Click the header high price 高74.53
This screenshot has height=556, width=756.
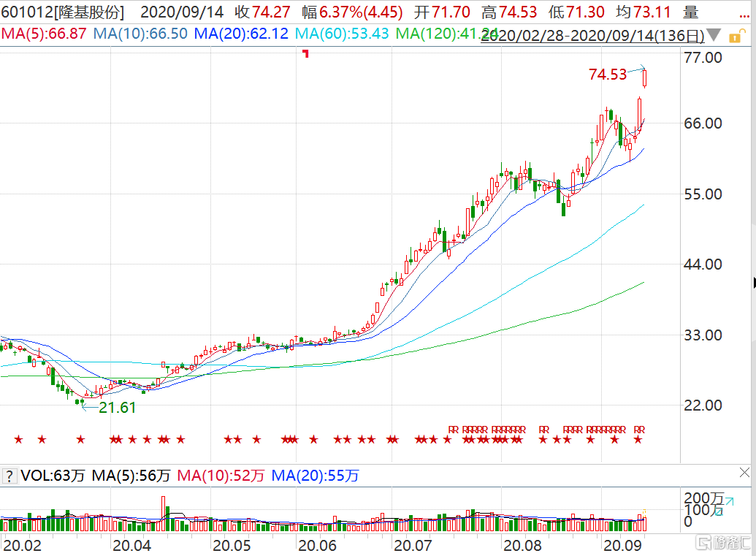tap(509, 12)
